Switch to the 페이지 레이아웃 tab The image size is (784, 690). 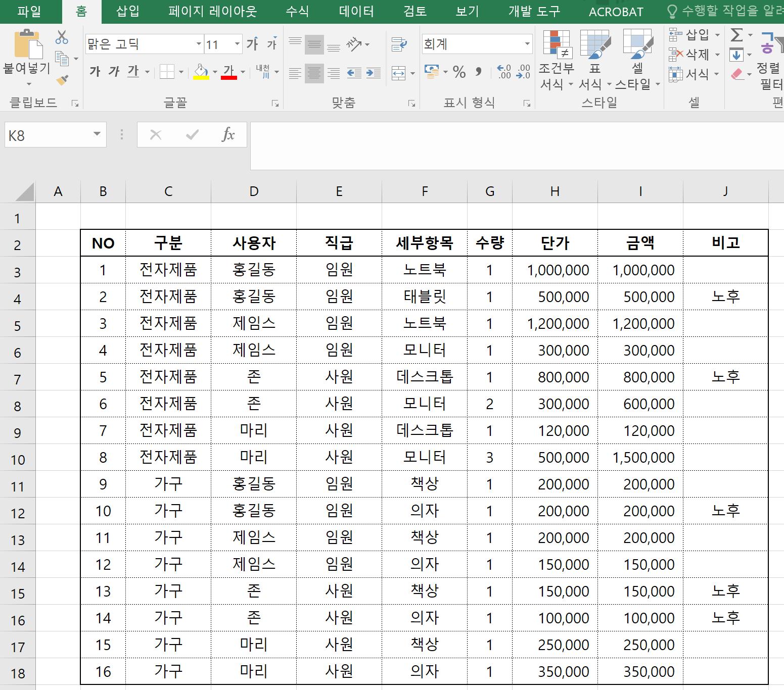pyautogui.click(x=213, y=11)
